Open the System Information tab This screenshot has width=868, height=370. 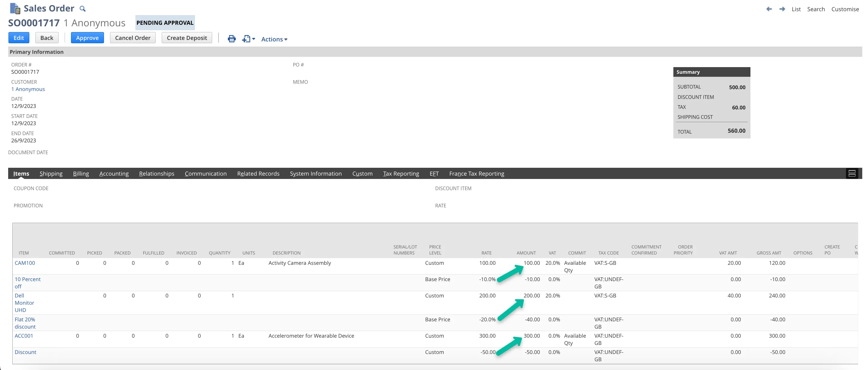(316, 174)
